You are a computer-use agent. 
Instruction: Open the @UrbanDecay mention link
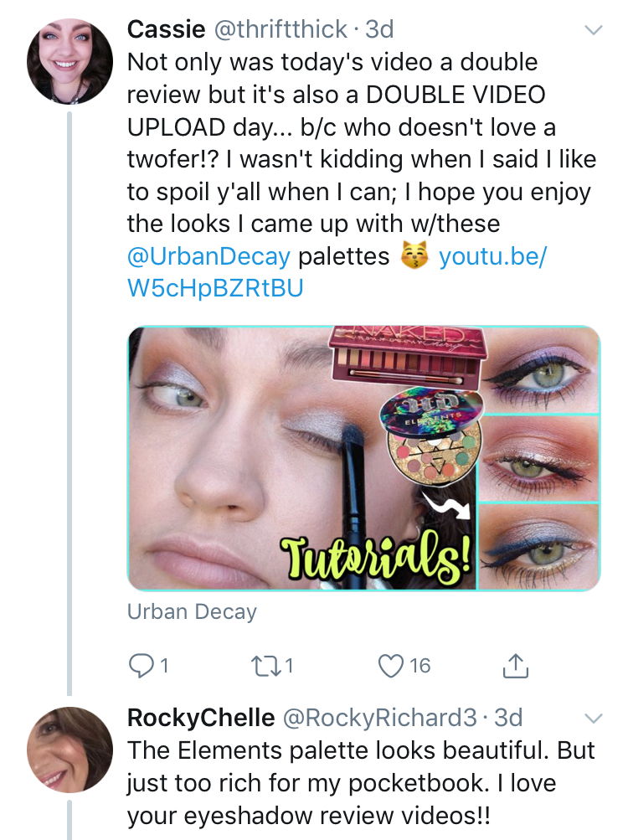point(208,256)
